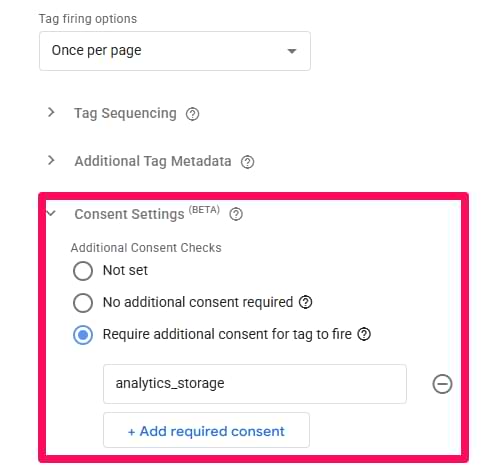Click help icon beside No additional consent required
Screen dimensions: 501x468
[305, 302]
